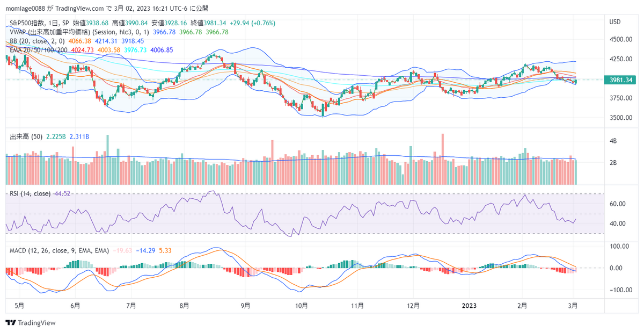Click the 4B volume axis label

click(613, 141)
